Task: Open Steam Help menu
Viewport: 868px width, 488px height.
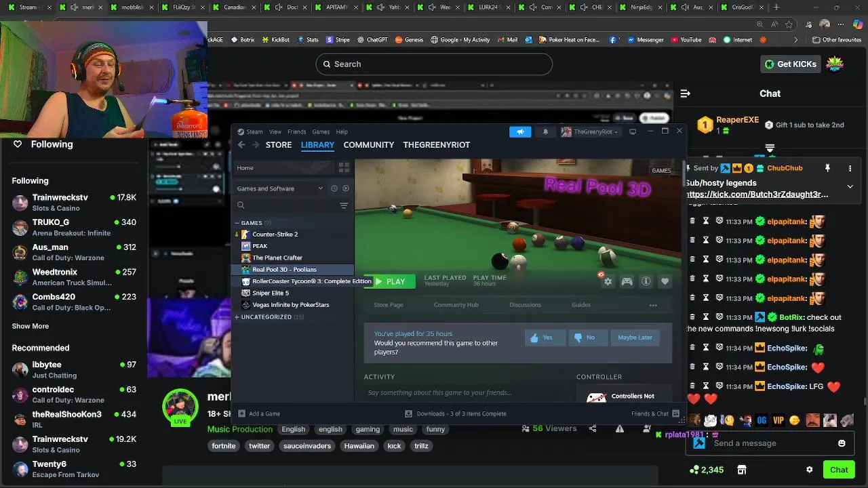Action: (342, 131)
